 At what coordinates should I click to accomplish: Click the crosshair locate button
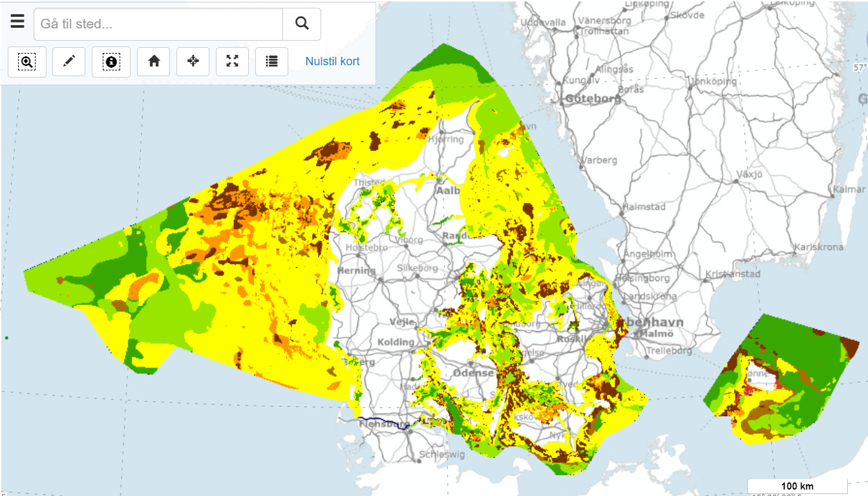point(193,61)
